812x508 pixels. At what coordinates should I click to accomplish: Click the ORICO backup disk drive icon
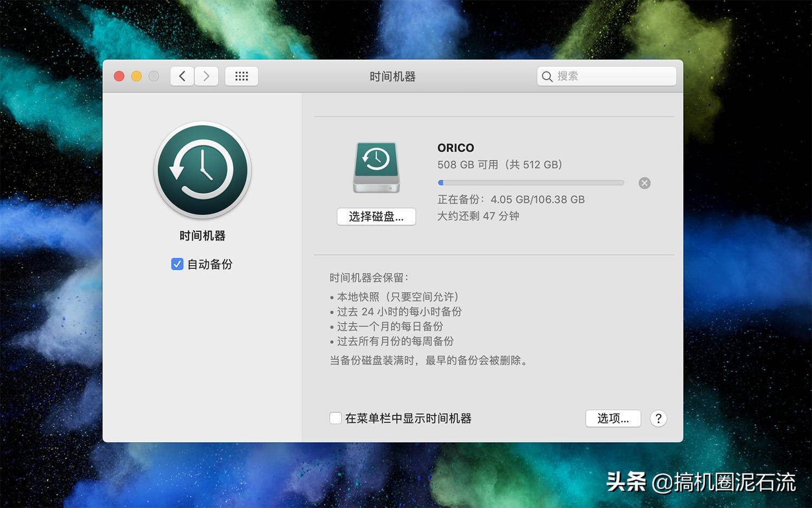pyautogui.click(x=376, y=167)
